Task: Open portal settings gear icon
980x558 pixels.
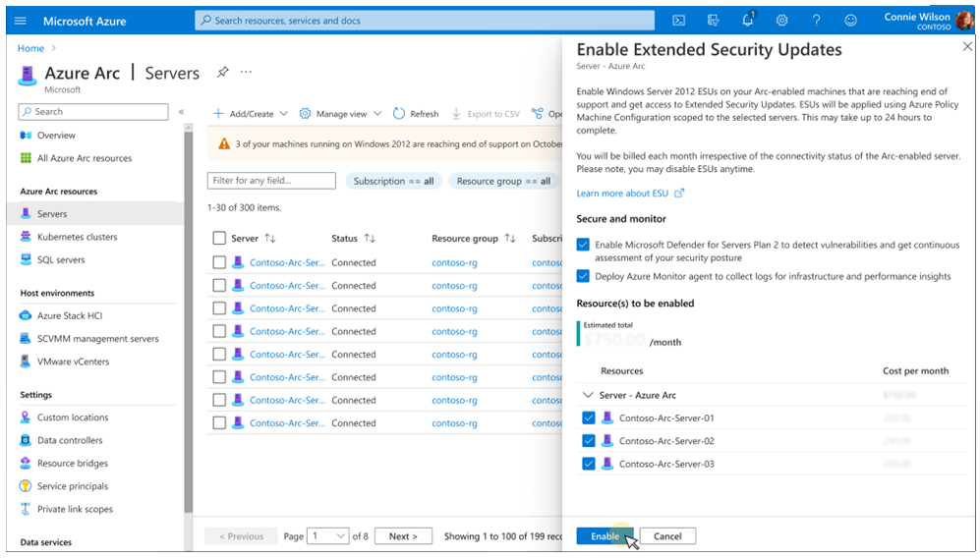Action: coord(781,20)
